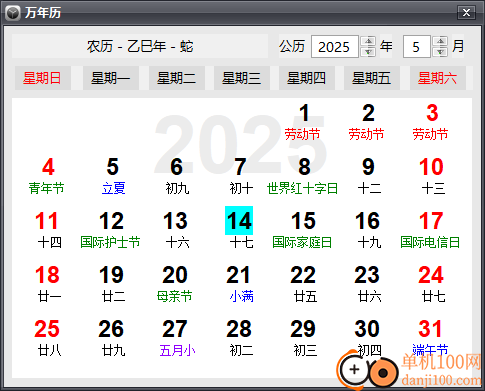Click the 星期一 column header
The height and width of the screenshot is (391, 485).
pos(111,78)
